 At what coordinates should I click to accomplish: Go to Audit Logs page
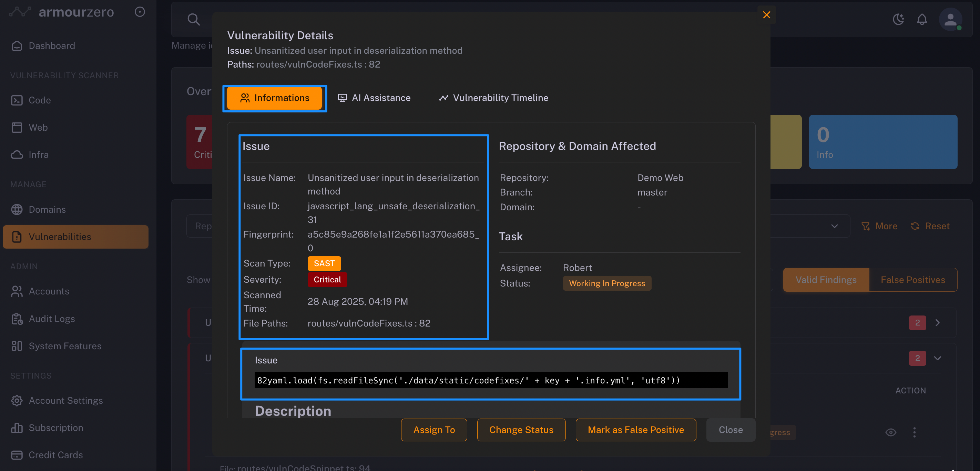pos(52,319)
